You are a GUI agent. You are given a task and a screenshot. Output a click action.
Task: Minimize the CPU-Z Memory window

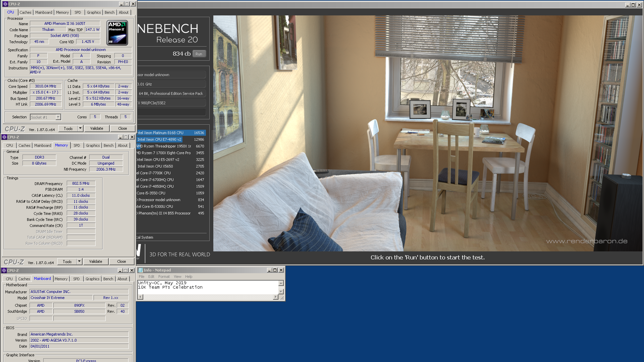[x=120, y=137]
